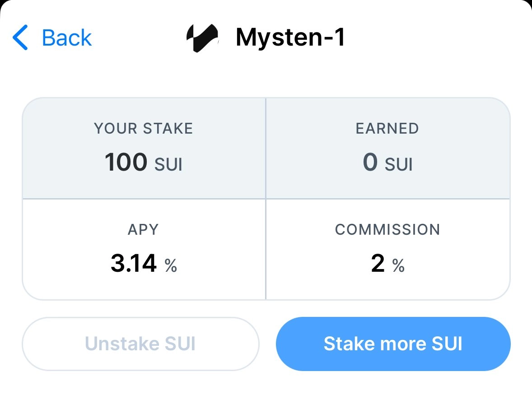532x404 pixels.
Task: Click the Mysten-1 validator logo
Action: click(202, 38)
